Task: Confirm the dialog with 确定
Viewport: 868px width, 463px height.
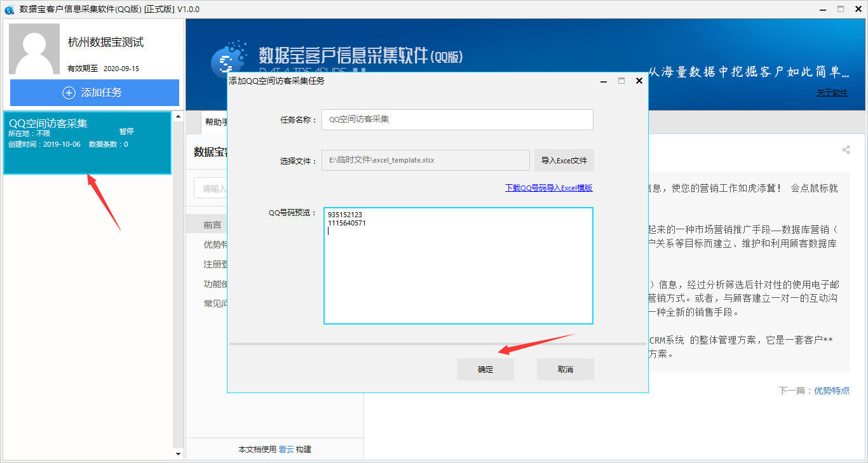Action: coord(485,370)
